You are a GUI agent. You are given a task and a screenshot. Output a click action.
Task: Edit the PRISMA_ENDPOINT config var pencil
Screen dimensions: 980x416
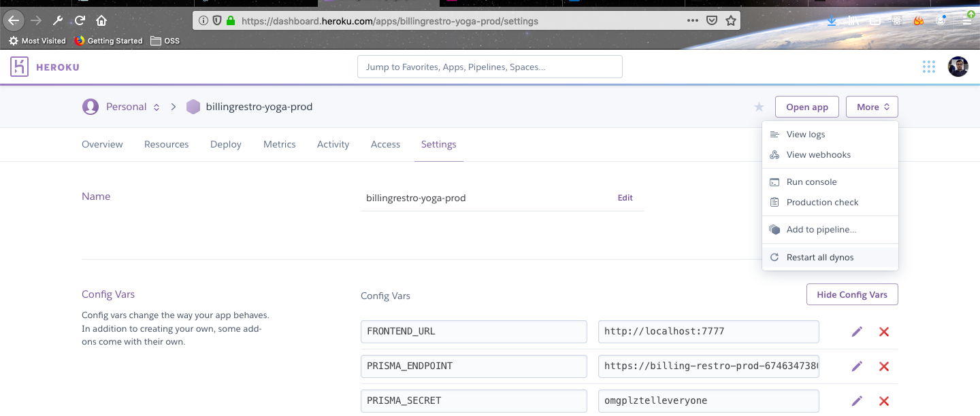(857, 366)
